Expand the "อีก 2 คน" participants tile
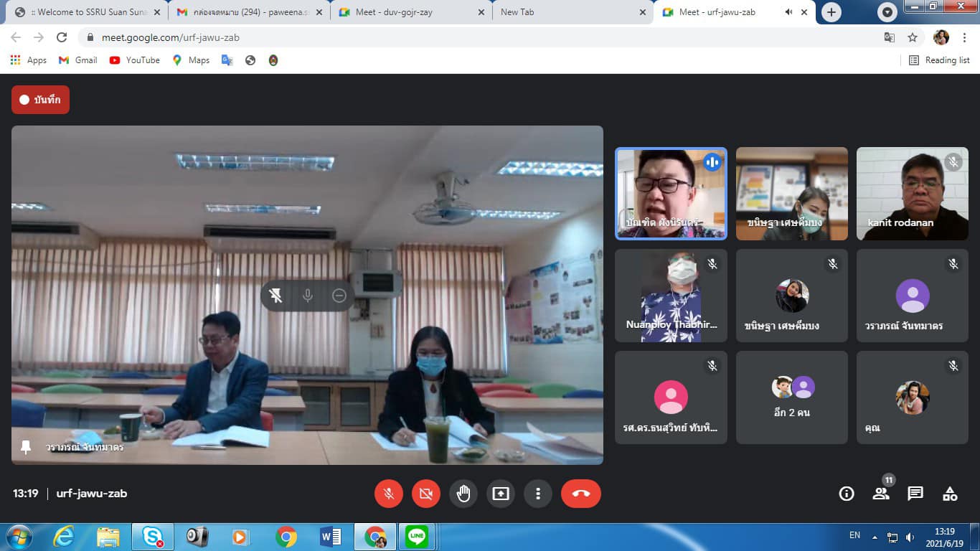 pos(791,397)
